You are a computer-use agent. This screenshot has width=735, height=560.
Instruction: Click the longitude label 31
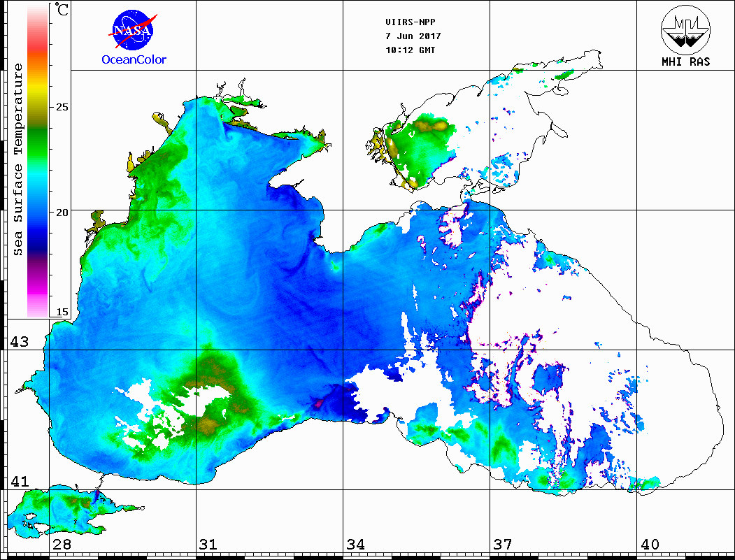coord(208,544)
